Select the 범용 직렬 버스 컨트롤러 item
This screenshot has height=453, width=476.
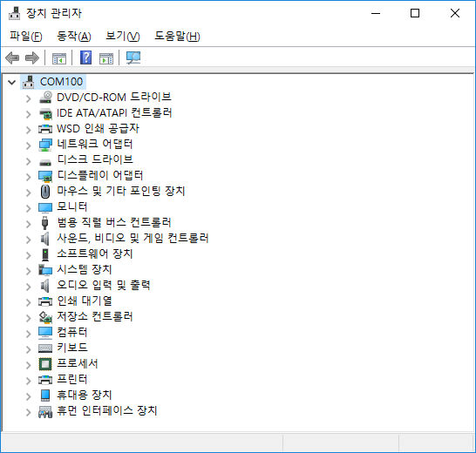tap(114, 222)
